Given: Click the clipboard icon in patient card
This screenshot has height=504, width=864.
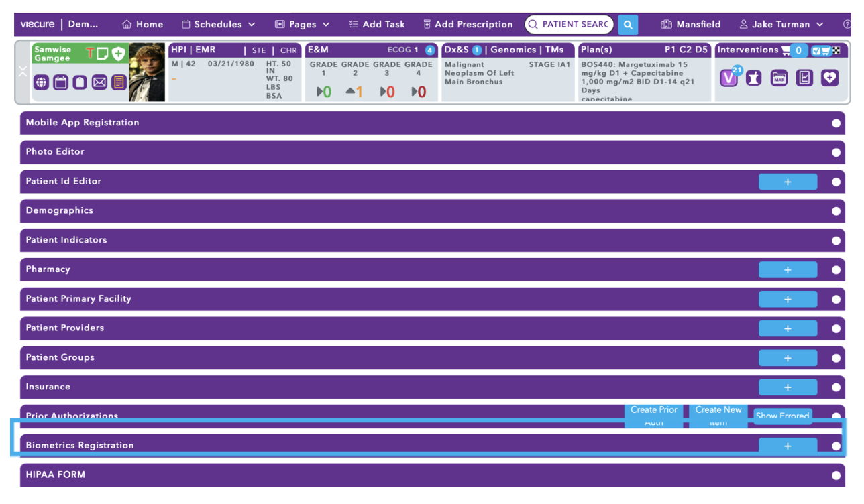Looking at the screenshot, I should point(80,82).
